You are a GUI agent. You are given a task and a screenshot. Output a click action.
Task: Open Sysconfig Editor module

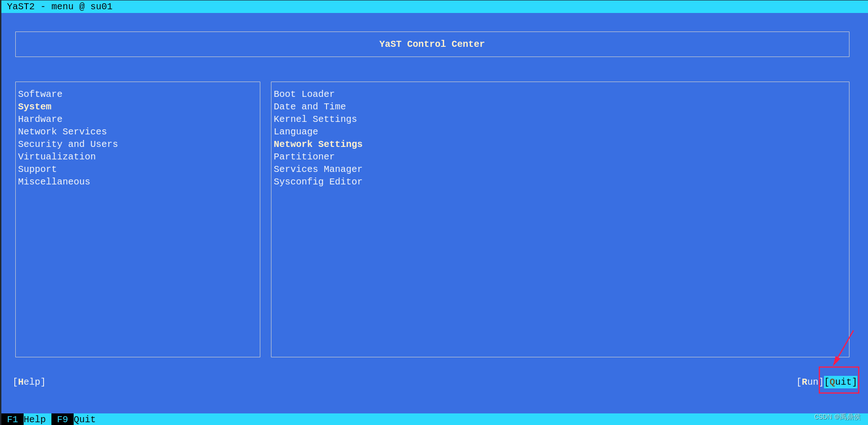pyautogui.click(x=318, y=182)
